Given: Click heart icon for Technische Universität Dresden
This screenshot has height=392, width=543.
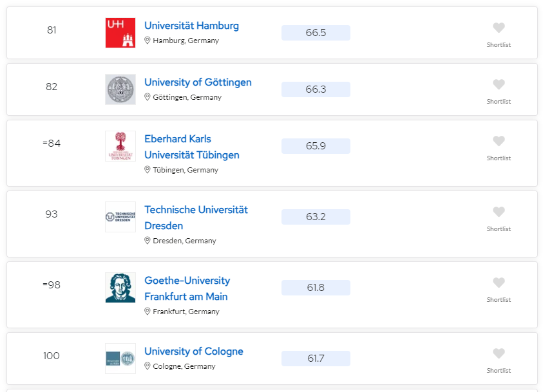Looking at the screenshot, I should [499, 212].
